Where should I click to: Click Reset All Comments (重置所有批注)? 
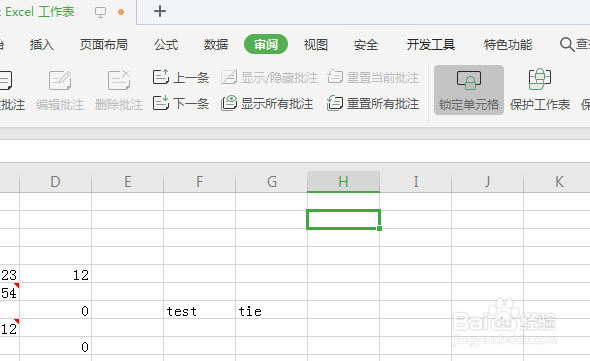click(x=373, y=103)
